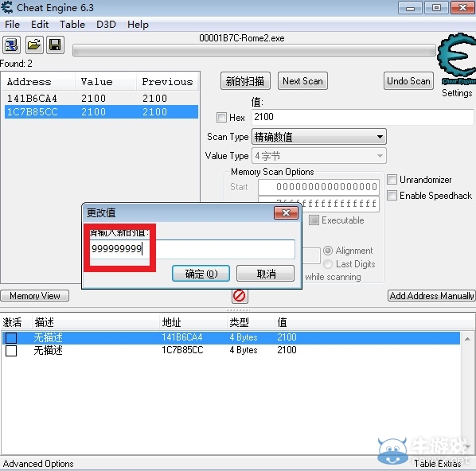The height and width of the screenshot is (471, 476).
Task: Enable the Unrandomizer checkbox
Action: coord(392,179)
